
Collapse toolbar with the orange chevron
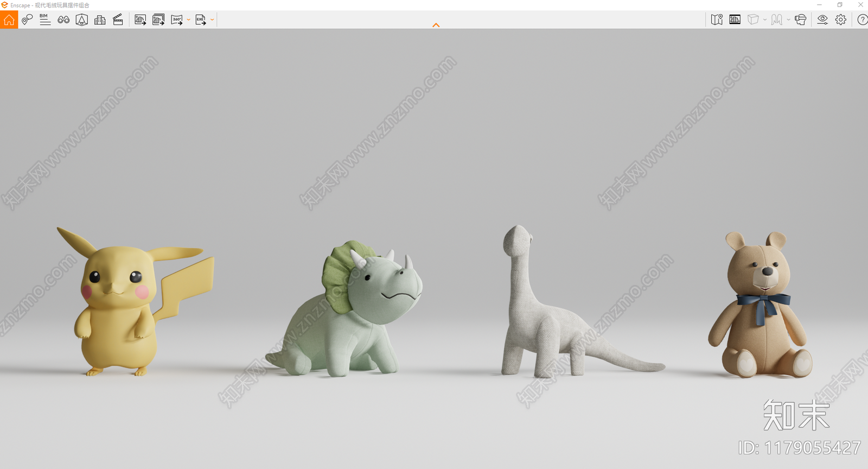click(x=436, y=25)
